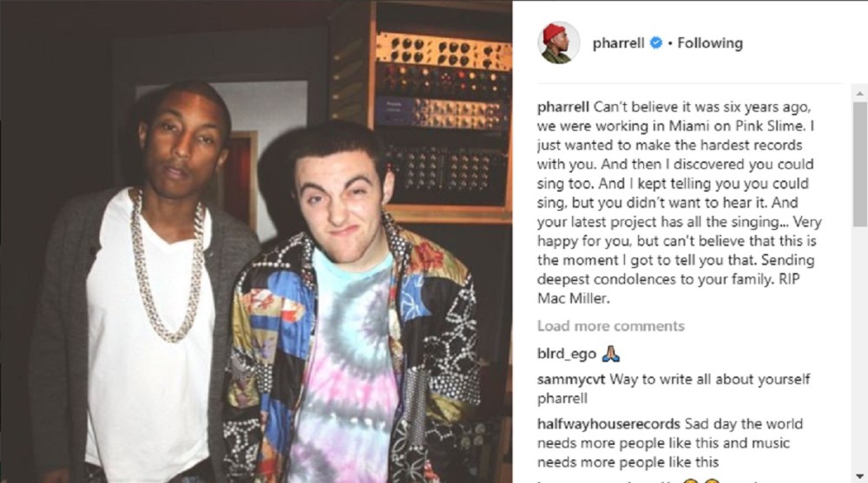Click the scrollbar up arrow

tap(859, 94)
